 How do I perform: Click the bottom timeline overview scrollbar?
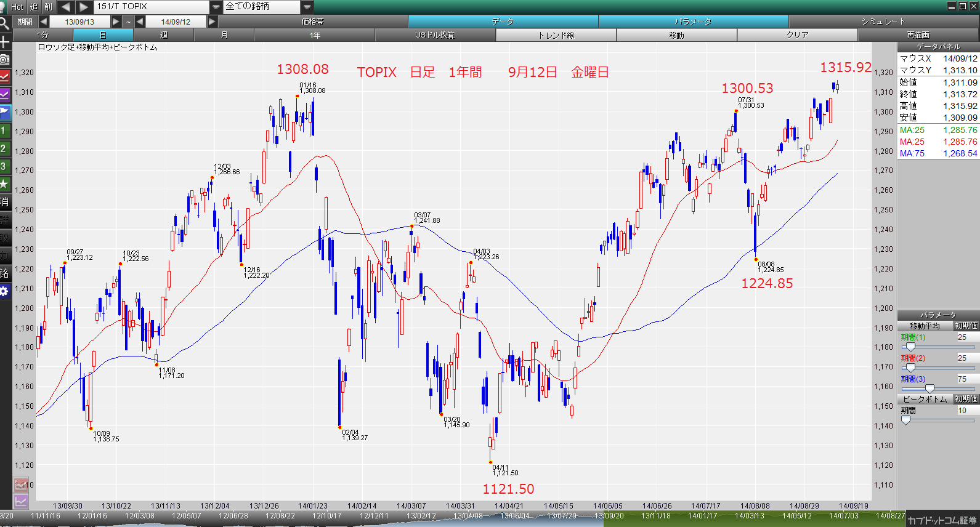click(x=453, y=518)
